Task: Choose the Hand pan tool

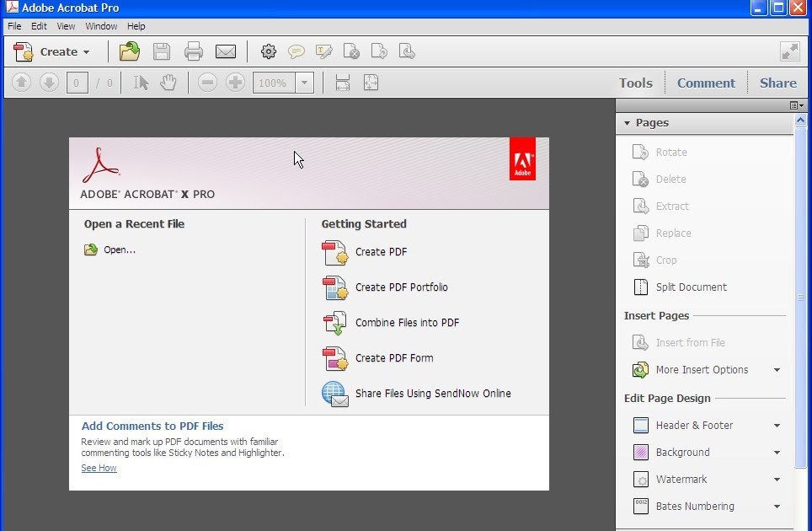Action: pyautogui.click(x=168, y=83)
